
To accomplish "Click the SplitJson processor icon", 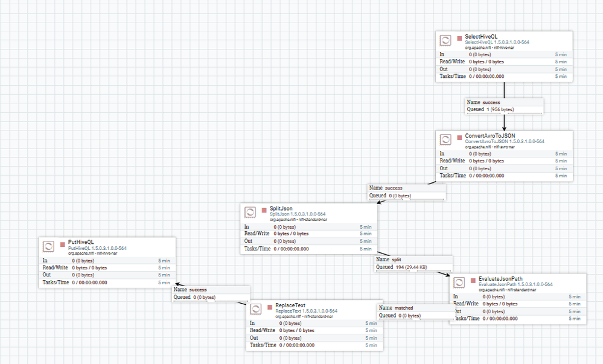I will (x=250, y=212).
